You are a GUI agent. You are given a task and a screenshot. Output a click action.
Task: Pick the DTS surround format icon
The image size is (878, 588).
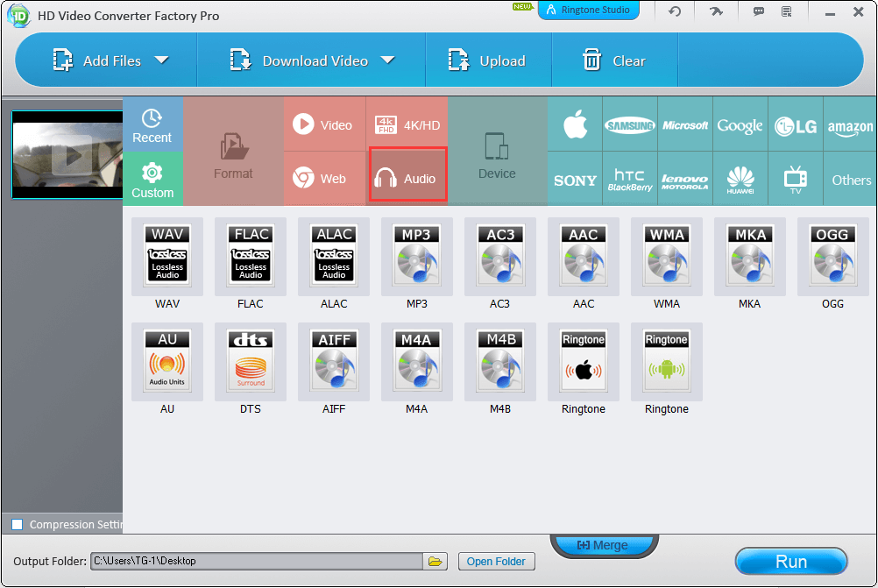(x=251, y=361)
